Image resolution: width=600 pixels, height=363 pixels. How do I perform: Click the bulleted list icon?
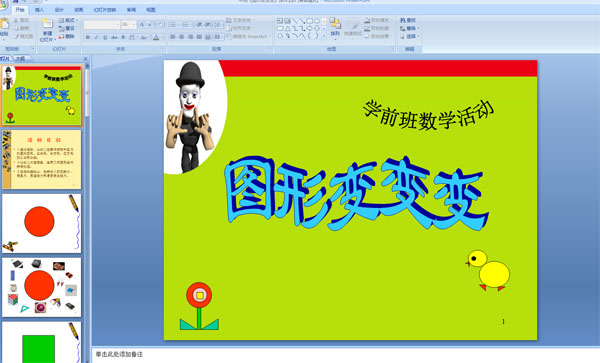173,25
